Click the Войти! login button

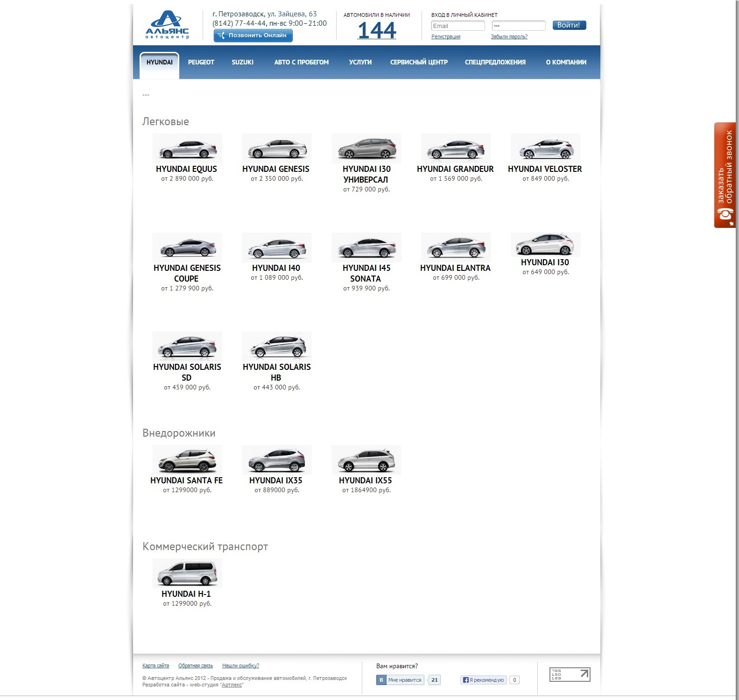(569, 25)
